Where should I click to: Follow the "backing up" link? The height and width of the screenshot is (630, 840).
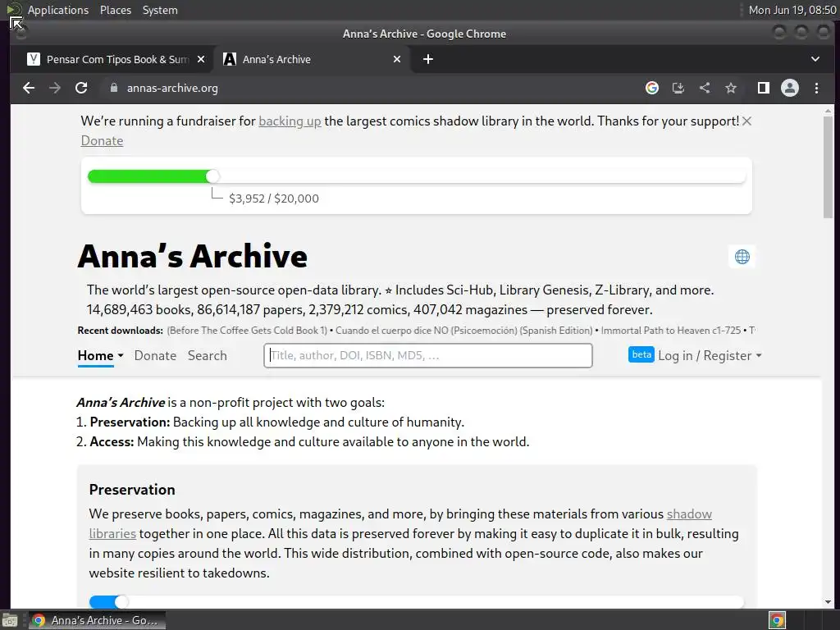pos(290,121)
